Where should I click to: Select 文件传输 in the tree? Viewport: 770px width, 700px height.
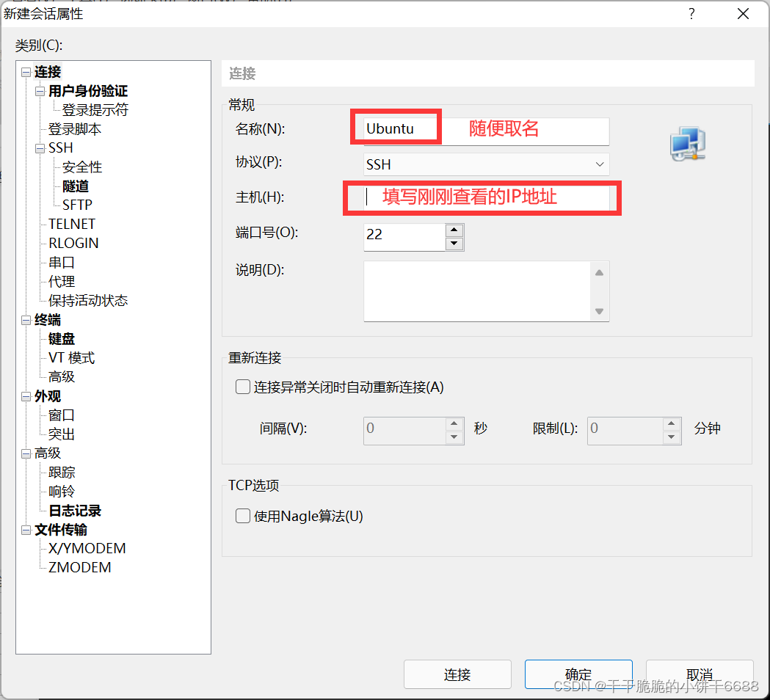point(60,531)
